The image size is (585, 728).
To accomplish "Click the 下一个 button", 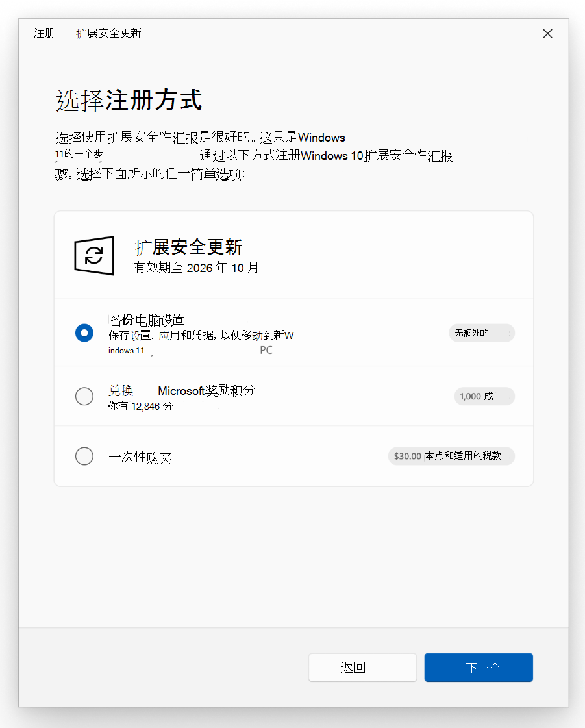I will (x=479, y=667).
